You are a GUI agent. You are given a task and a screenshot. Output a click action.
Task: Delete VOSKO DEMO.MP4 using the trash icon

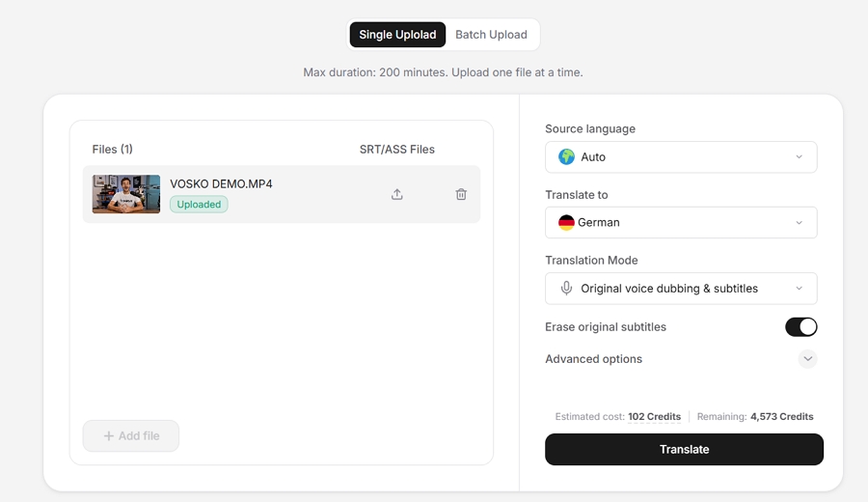(461, 194)
